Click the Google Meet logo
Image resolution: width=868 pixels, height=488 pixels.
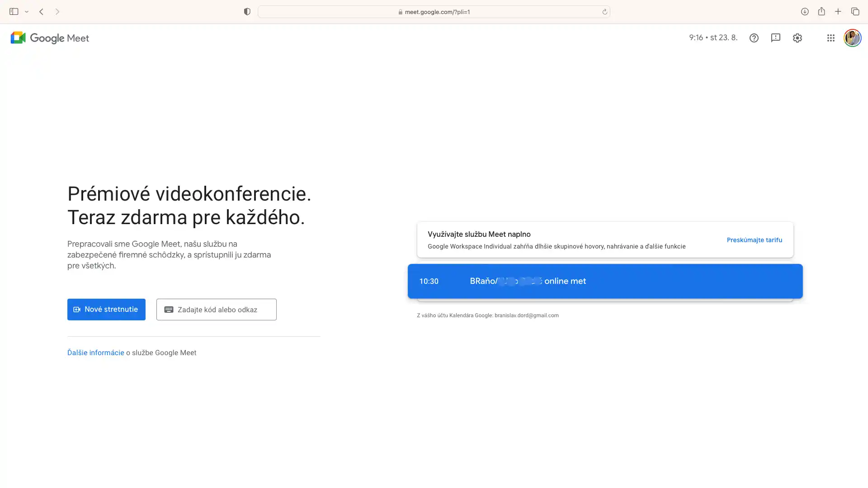click(50, 38)
